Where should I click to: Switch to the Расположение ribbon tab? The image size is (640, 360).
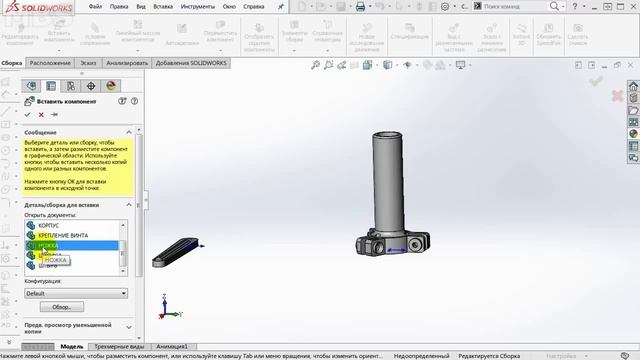point(50,63)
